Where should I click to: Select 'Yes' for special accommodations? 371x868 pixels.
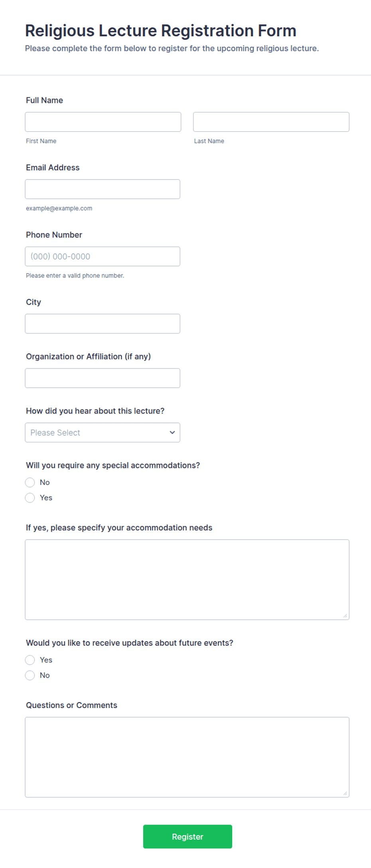point(30,498)
